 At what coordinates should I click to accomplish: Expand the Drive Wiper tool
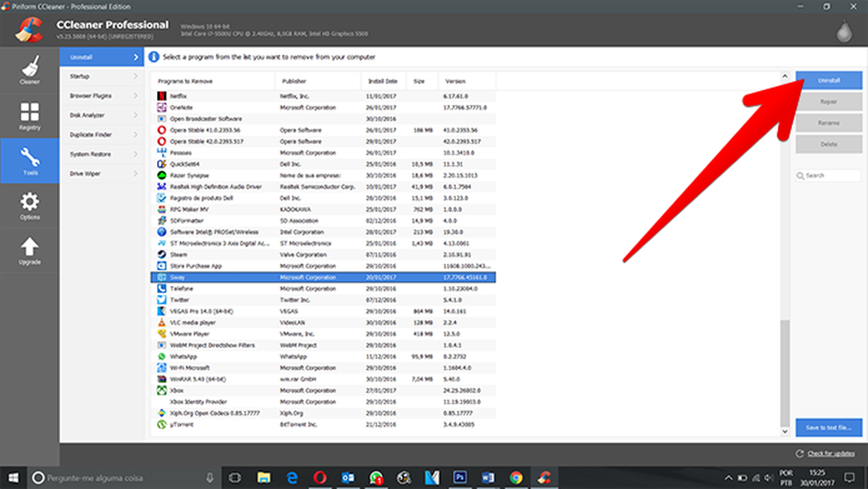point(101,174)
